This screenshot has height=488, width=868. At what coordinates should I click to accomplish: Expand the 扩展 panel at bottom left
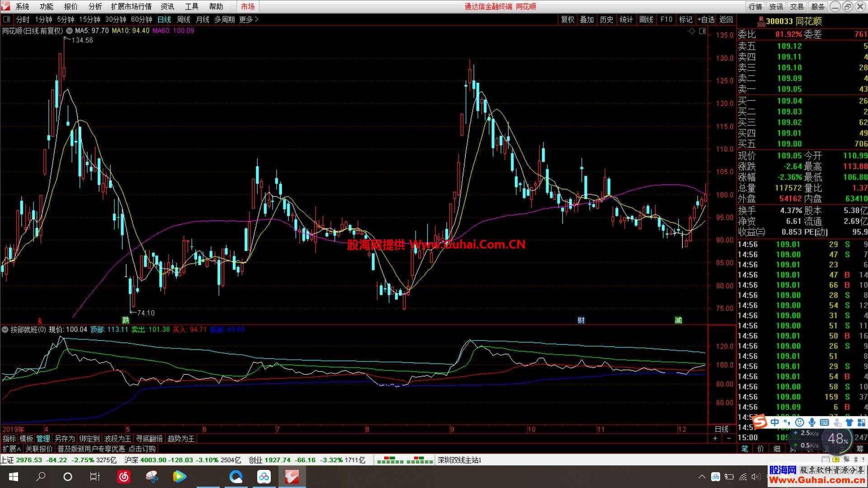[12, 449]
